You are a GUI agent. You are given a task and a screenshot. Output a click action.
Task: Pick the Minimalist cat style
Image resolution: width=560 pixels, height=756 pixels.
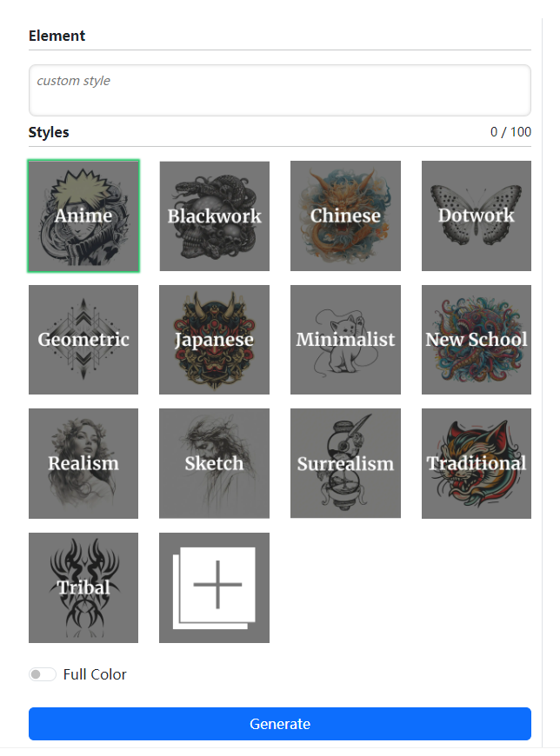[x=345, y=340]
